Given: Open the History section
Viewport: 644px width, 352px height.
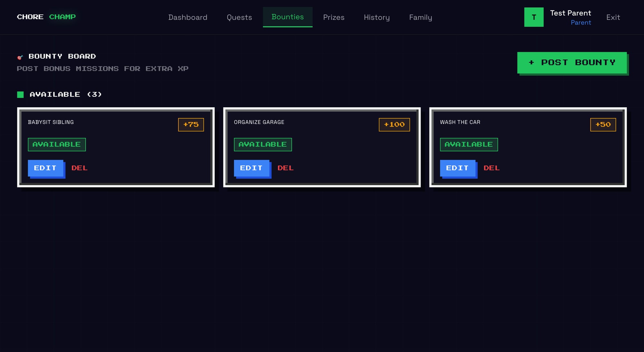Looking at the screenshot, I should tap(377, 17).
